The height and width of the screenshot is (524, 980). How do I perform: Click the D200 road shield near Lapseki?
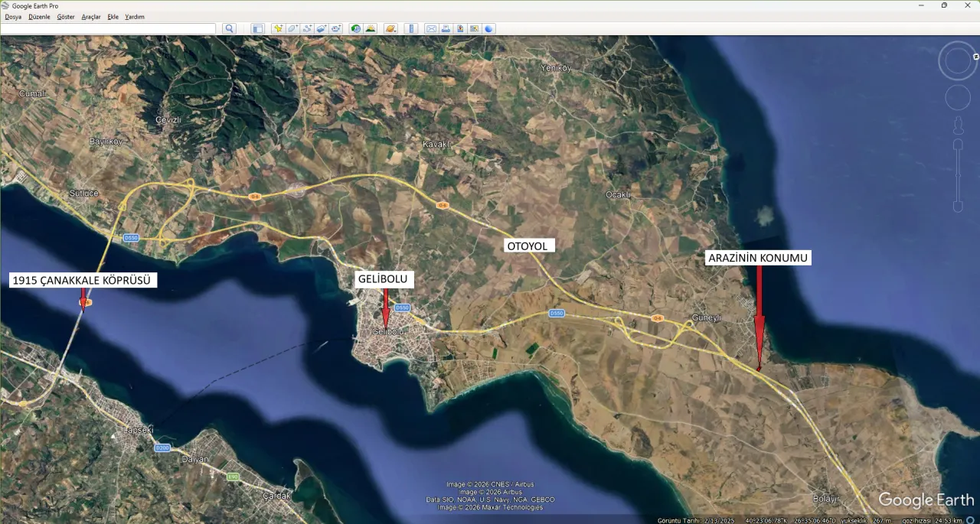[x=162, y=448]
